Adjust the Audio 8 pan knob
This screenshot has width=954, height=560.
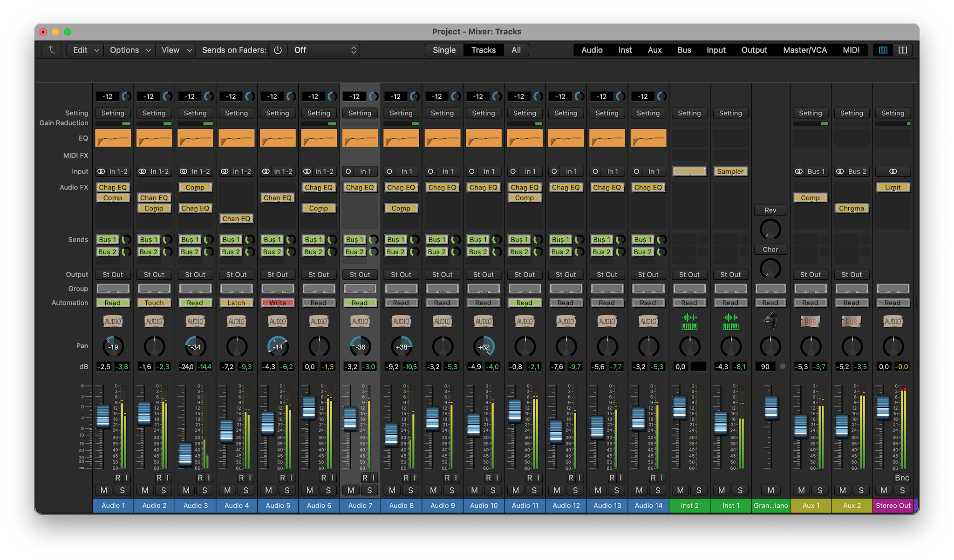tap(402, 346)
